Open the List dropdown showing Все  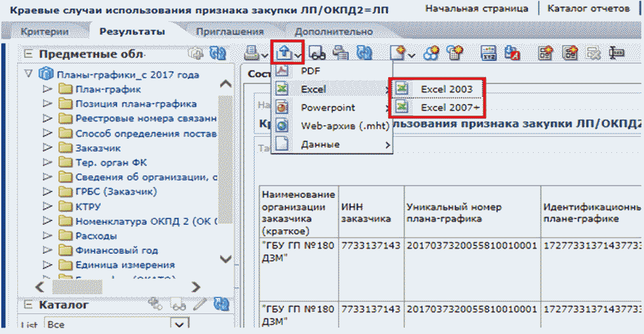(x=181, y=325)
